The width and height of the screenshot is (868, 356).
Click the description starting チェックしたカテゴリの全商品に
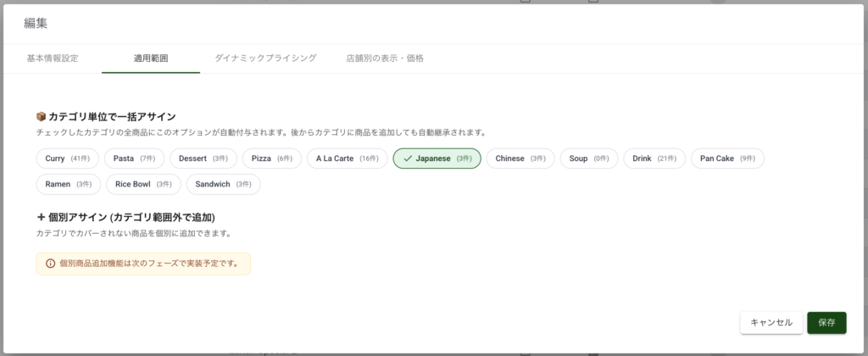click(x=261, y=133)
